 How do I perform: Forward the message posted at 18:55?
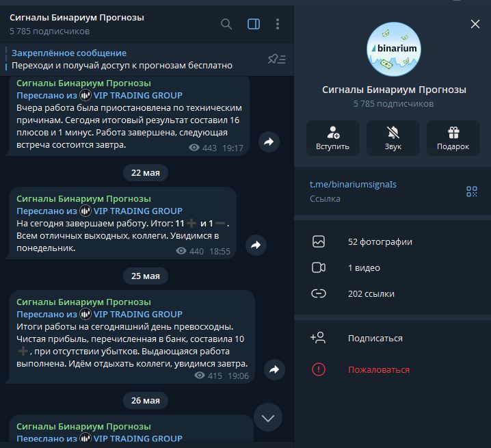[x=256, y=245]
